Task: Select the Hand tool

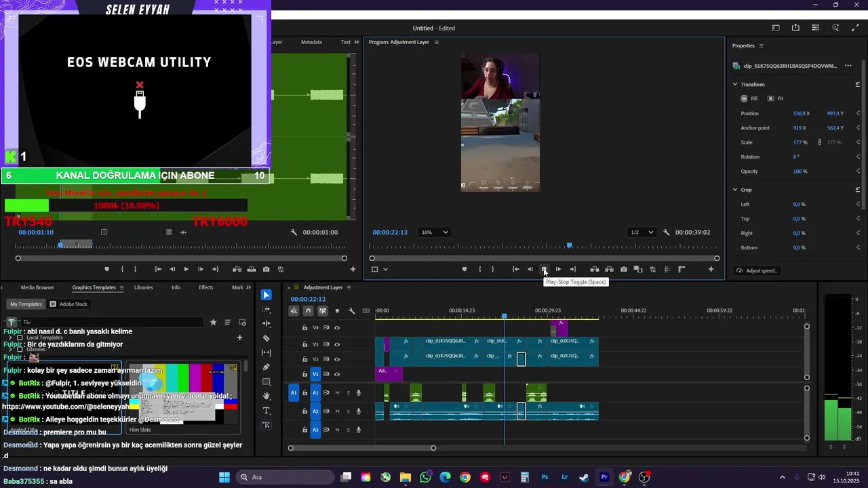Action: tap(267, 396)
